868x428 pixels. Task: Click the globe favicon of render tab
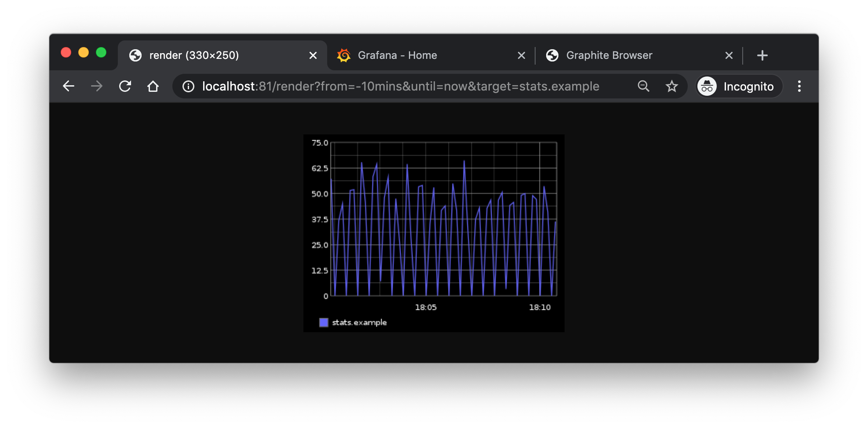pyautogui.click(x=135, y=55)
